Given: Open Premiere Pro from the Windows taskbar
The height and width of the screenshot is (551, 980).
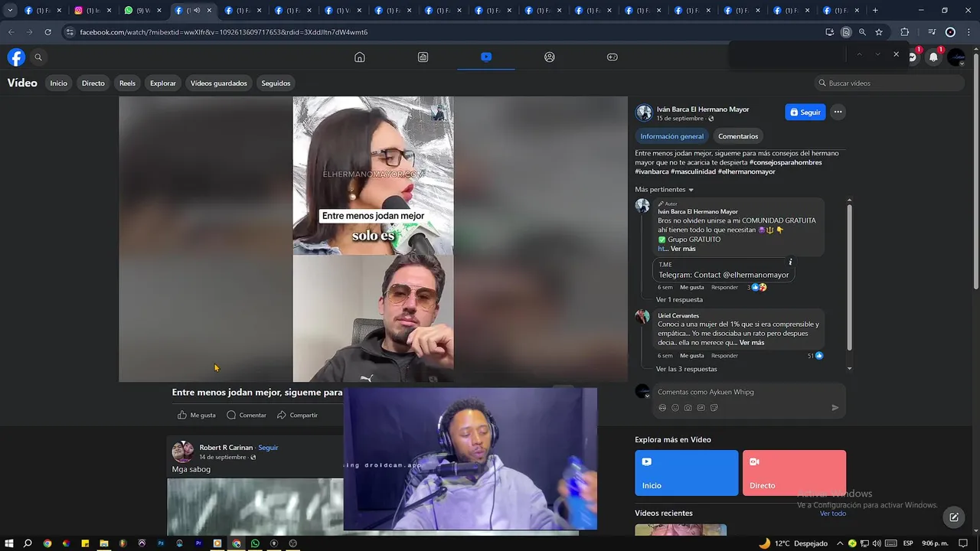Looking at the screenshot, I should pos(198,543).
